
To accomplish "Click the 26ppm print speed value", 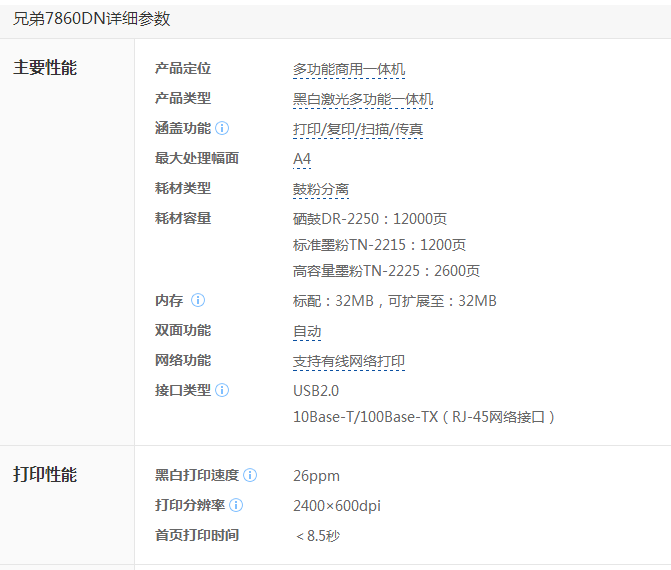I will 316,476.
